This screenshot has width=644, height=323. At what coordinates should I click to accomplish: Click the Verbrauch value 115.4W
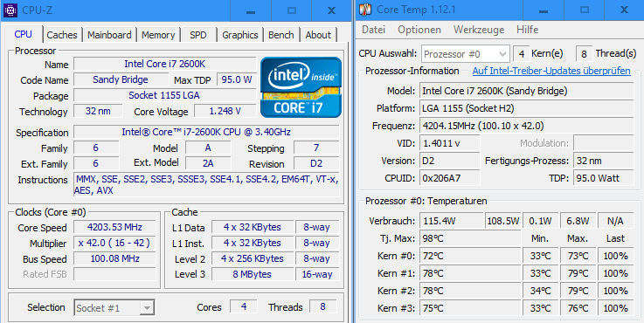(x=452, y=221)
